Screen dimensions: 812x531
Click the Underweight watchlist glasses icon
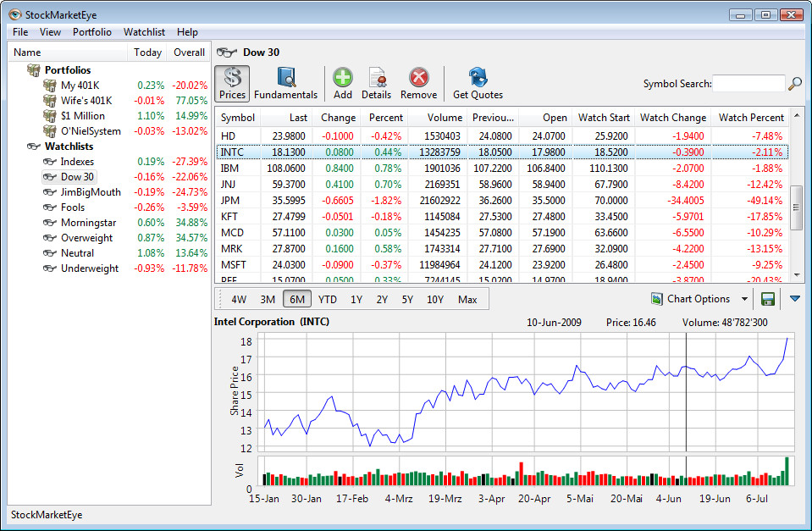coord(50,268)
